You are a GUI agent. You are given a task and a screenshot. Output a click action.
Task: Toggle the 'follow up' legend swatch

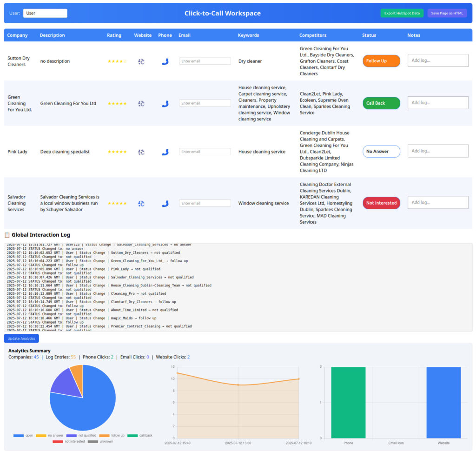104,436
